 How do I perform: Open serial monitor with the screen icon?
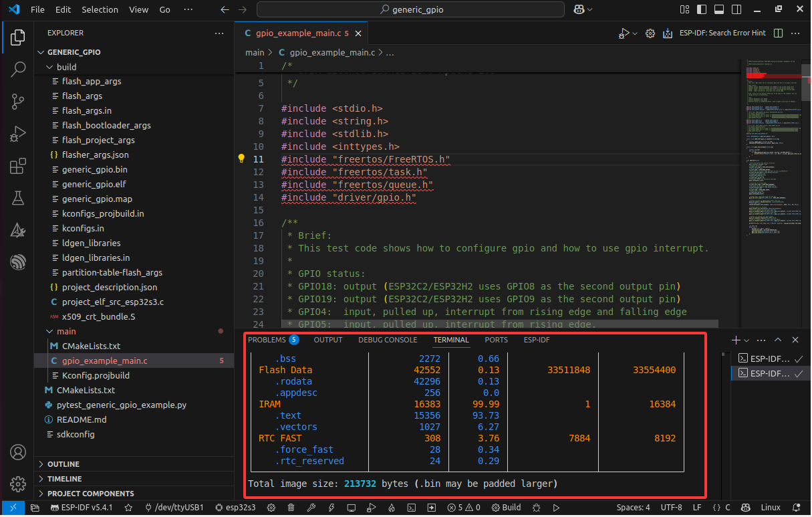352,508
